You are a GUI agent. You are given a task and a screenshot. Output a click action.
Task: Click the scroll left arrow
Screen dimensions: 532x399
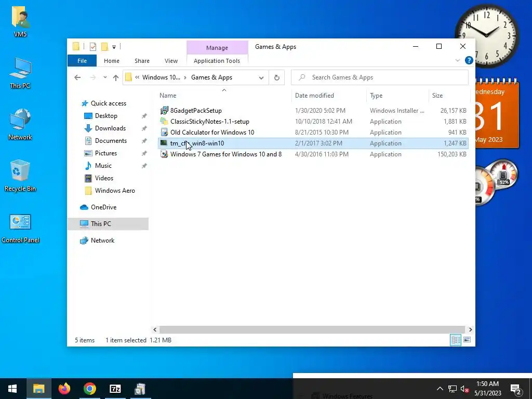(x=155, y=330)
